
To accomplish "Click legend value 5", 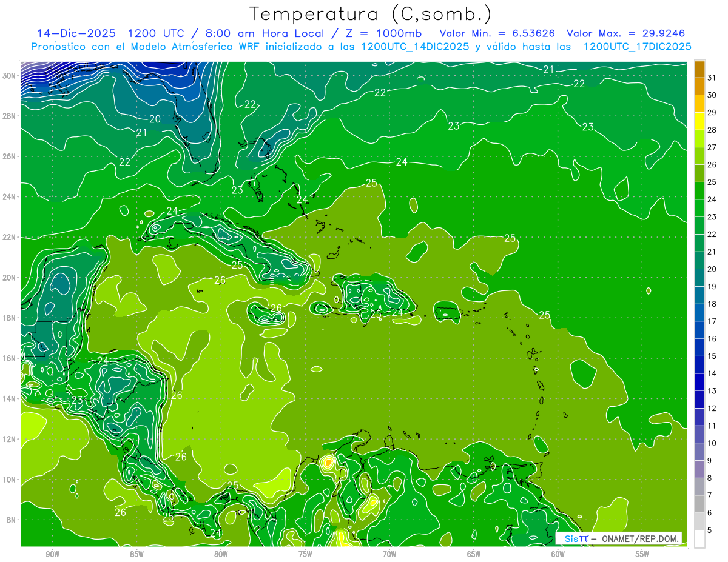I will [710, 531].
